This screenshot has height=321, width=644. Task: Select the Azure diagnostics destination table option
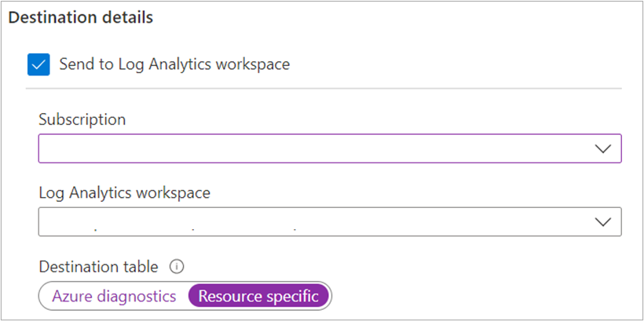pos(114,296)
